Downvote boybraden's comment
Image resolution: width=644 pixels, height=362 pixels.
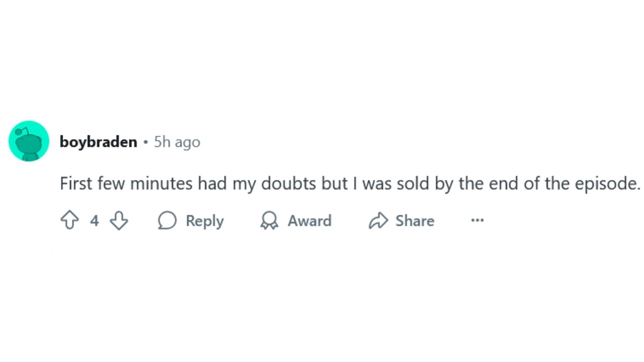(119, 220)
